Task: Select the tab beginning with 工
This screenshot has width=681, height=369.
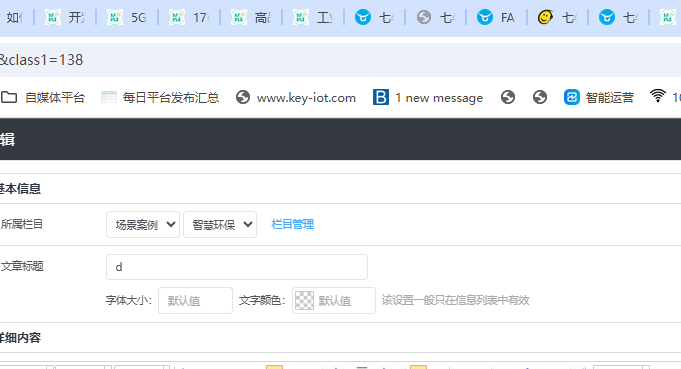Action: click(x=313, y=17)
